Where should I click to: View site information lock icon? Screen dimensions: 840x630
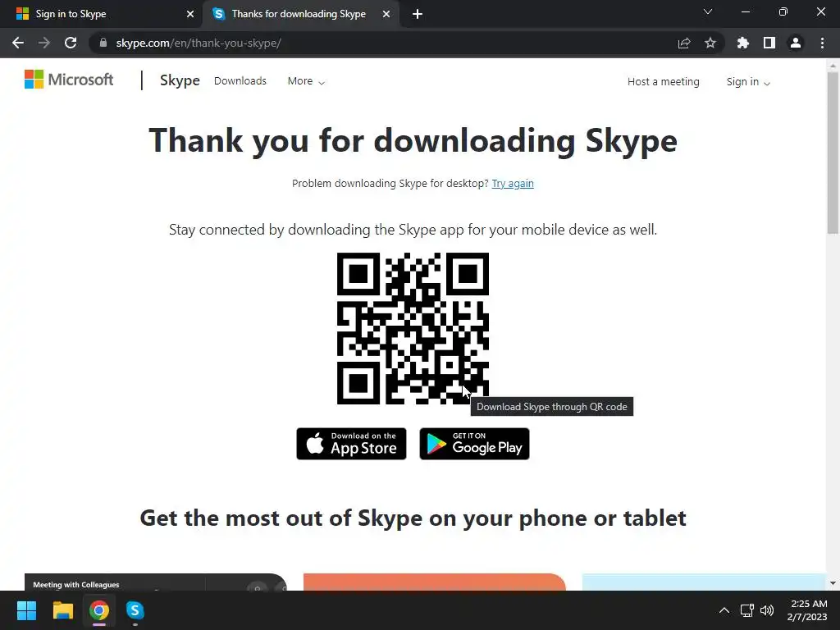103,43
